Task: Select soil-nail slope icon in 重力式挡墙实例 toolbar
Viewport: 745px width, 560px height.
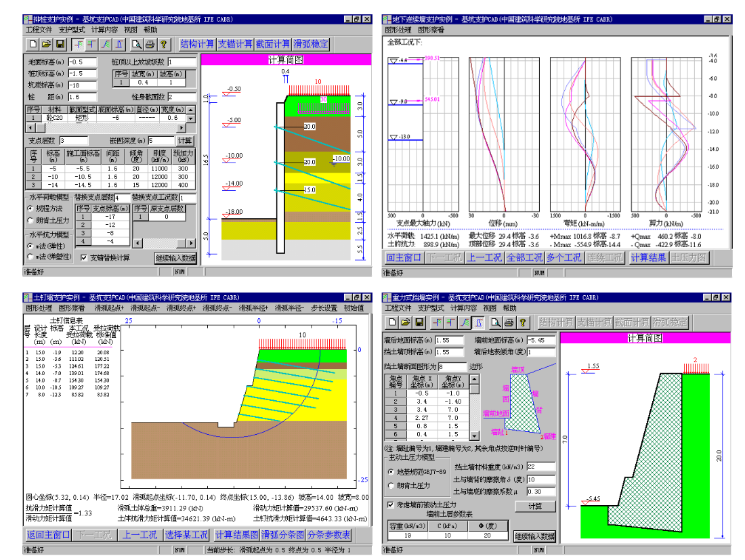Action: click(x=465, y=322)
